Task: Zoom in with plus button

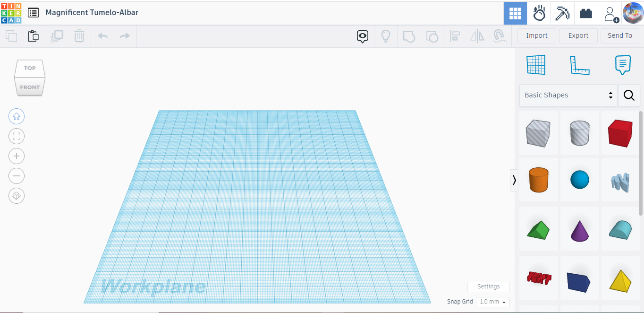Action: point(17,156)
